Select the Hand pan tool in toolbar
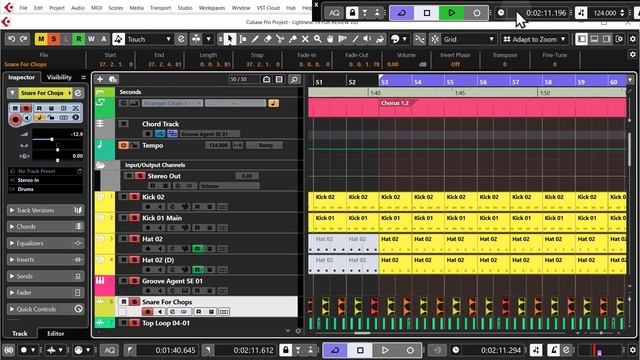 [330, 39]
